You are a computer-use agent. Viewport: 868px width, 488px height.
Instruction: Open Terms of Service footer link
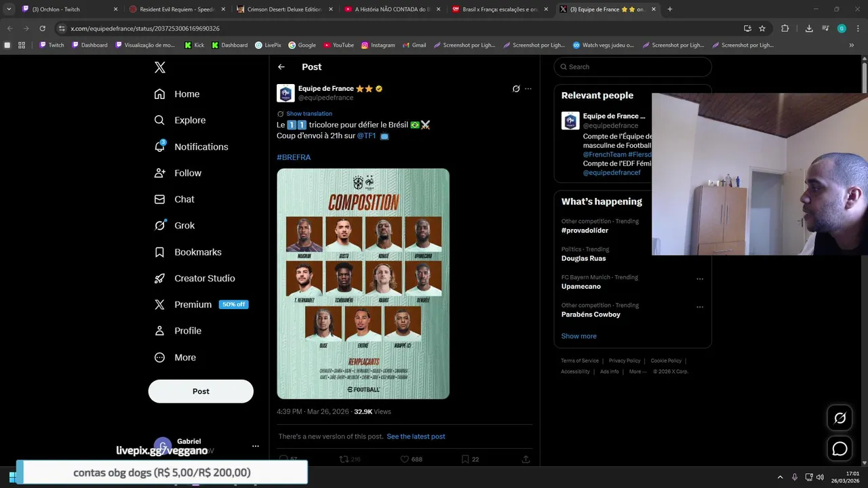(580, 361)
